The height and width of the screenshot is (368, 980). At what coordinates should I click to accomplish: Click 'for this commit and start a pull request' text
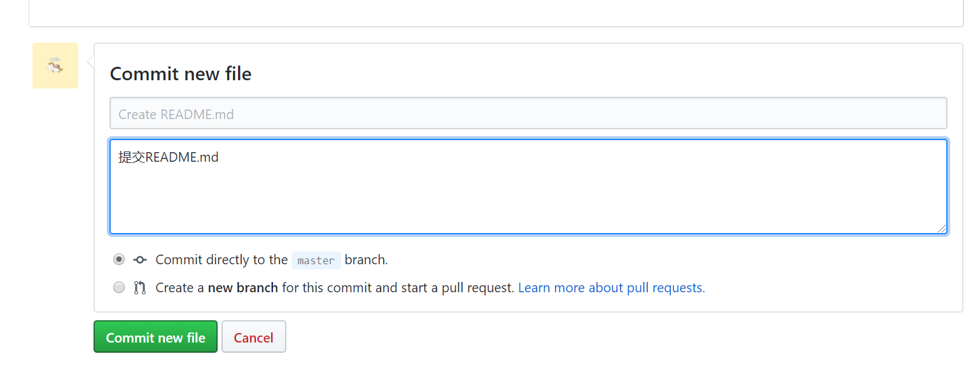(398, 288)
